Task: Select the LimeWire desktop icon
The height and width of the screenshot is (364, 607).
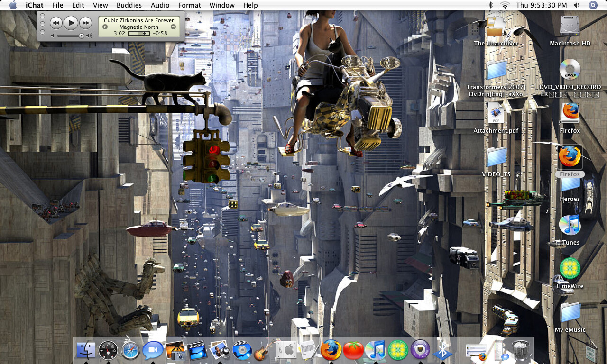Action: 570,269
